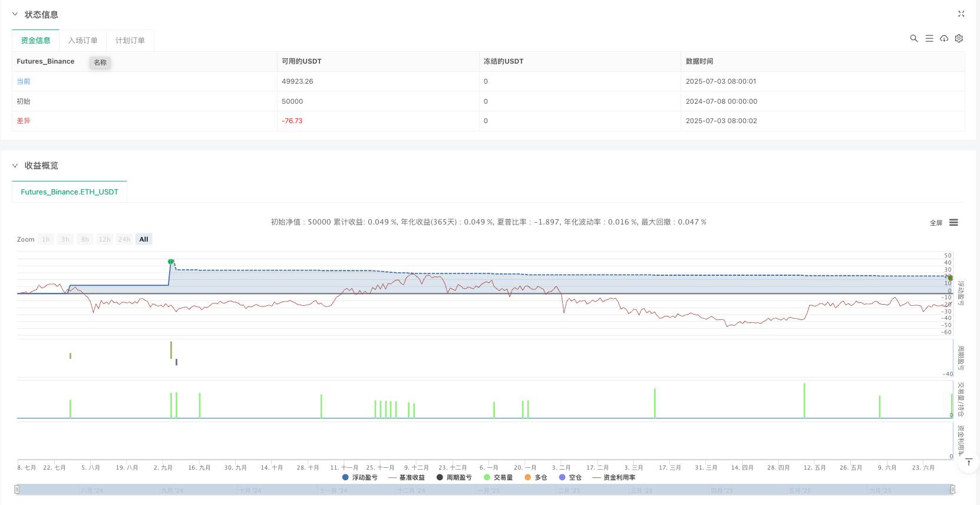Click the 全屏 fullscreen button
This screenshot has width=980, height=505.
coord(936,223)
